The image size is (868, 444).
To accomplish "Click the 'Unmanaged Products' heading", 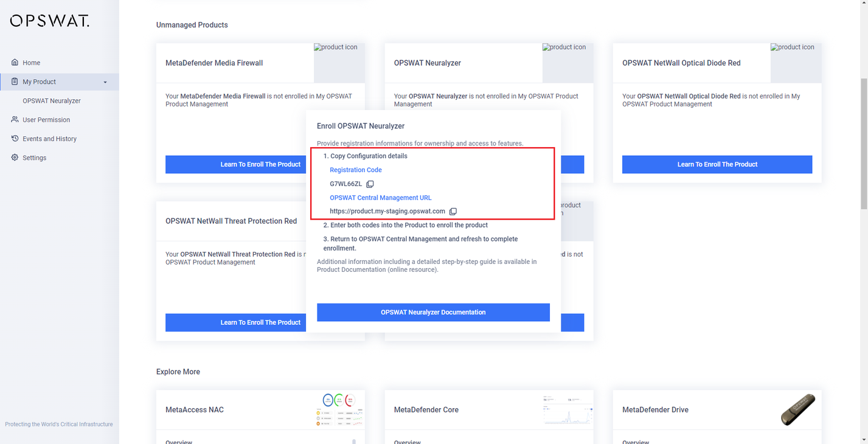I will point(192,25).
